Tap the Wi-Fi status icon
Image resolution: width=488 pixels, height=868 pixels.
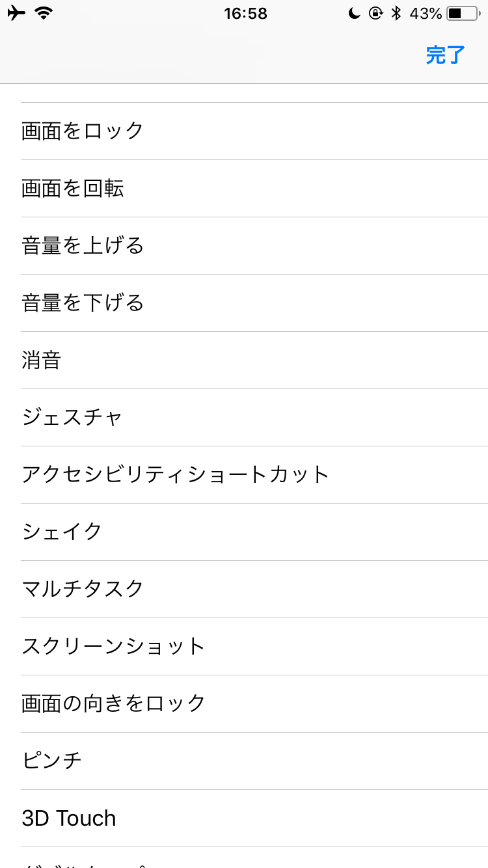pos(44,13)
